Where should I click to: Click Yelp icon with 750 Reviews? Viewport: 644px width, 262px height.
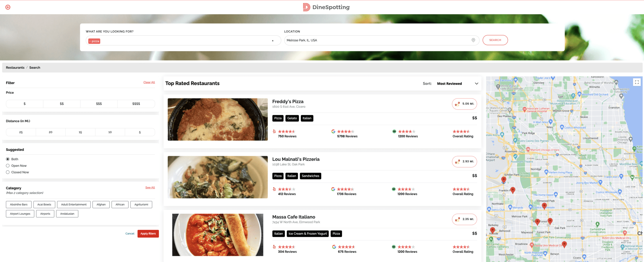click(274, 131)
